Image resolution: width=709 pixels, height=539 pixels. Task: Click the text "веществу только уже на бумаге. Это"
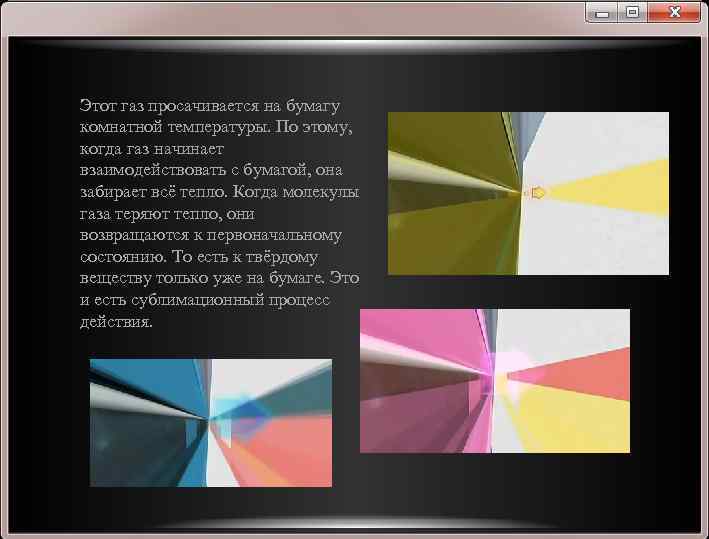pyautogui.click(x=219, y=278)
